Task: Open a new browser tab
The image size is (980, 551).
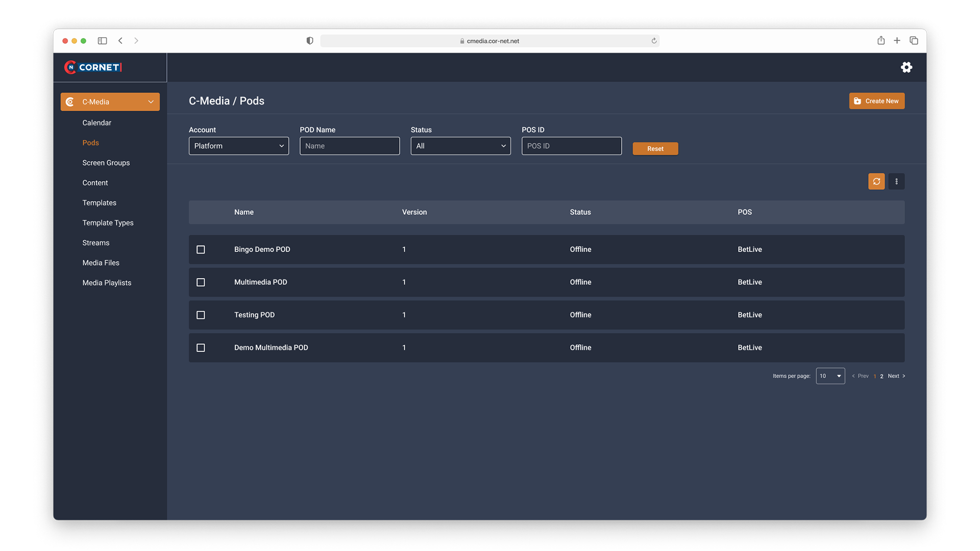Action: pyautogui.click(x=897, y=40)
